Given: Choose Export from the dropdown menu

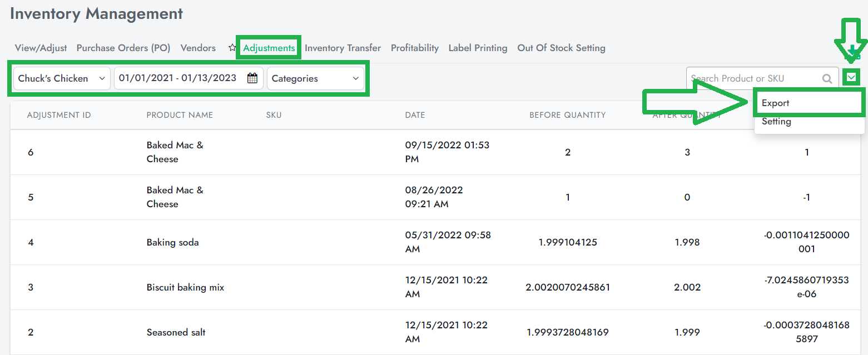Looking at the screenshot, I should coord(776,103).
